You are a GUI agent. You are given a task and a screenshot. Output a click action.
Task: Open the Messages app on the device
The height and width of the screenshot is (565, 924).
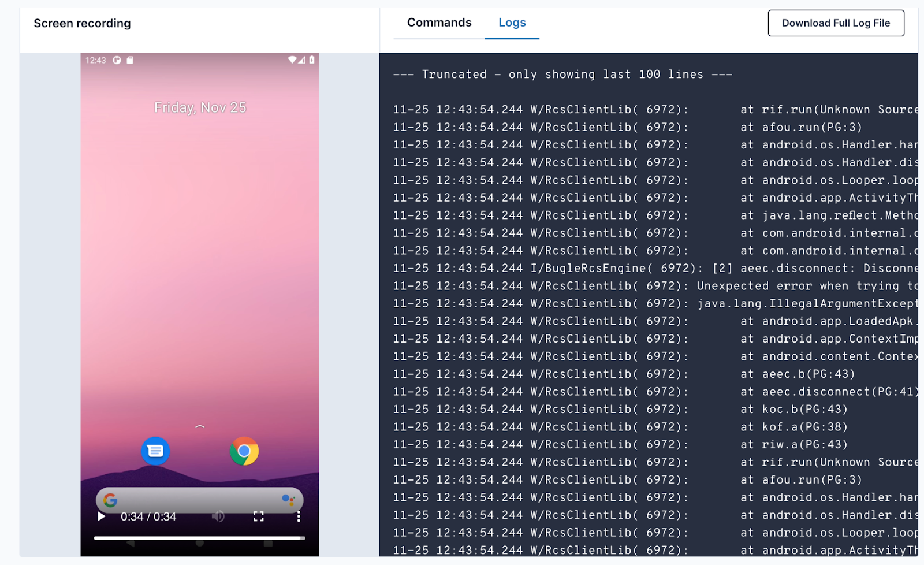pos(155,451)
